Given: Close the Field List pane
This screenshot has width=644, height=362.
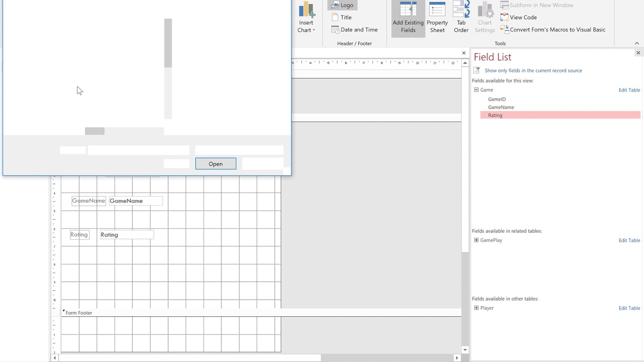Looking at the screenshot, I should pos(638,53).
